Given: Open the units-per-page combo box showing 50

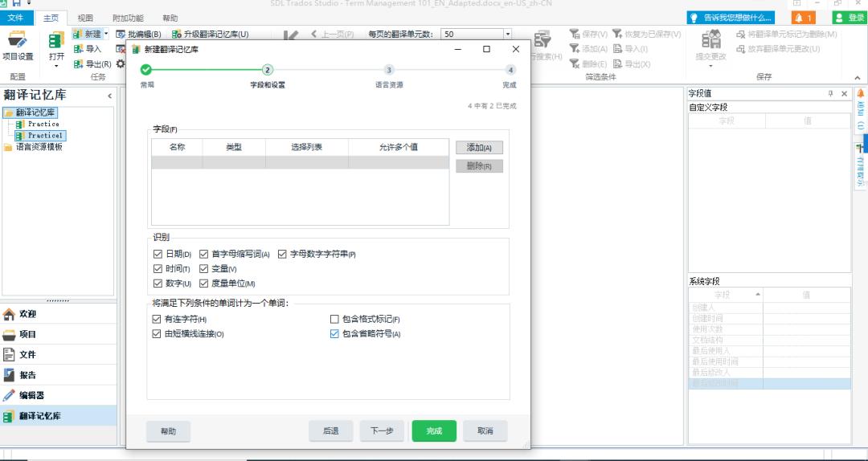Looking at the screenshot, I should (476, 35).
